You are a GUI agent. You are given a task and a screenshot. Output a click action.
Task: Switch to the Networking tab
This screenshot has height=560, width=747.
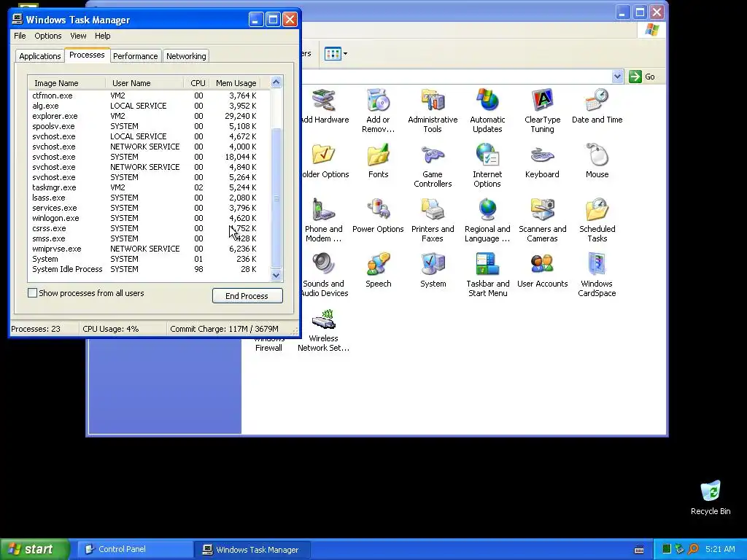pos(186,55)
